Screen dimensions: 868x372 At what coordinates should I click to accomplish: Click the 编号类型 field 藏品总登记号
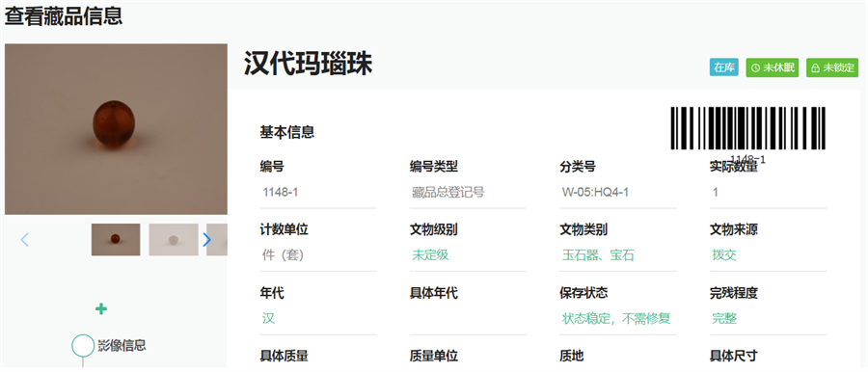[x=468, y=193]
